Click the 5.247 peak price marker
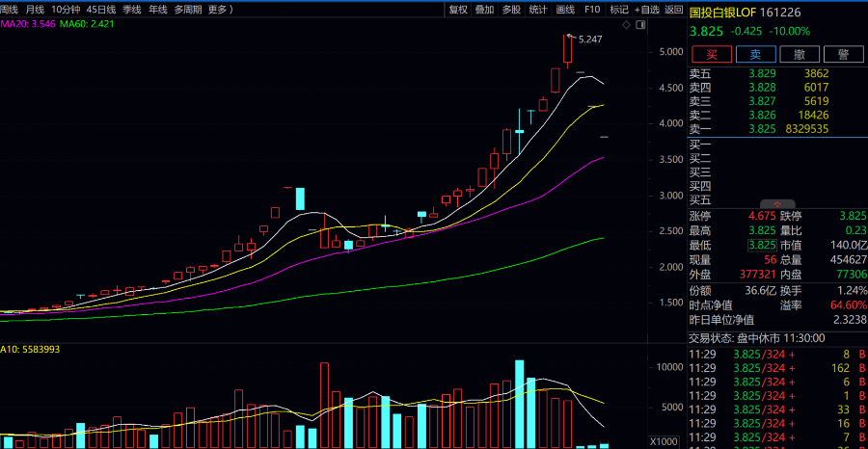Image resolution: width=868 pixels, height=449 pixels. [590, 40]
